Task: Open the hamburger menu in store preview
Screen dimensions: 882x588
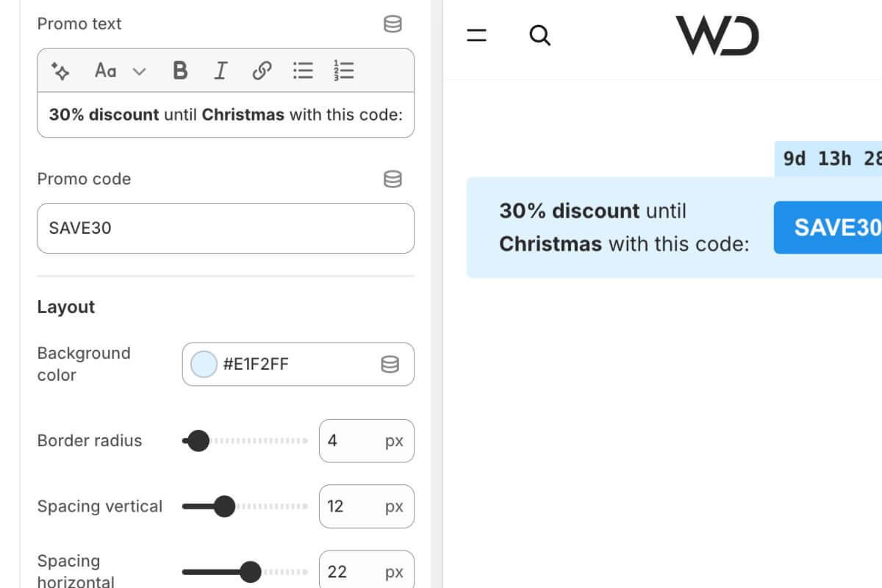Action: tap(477, 35)
